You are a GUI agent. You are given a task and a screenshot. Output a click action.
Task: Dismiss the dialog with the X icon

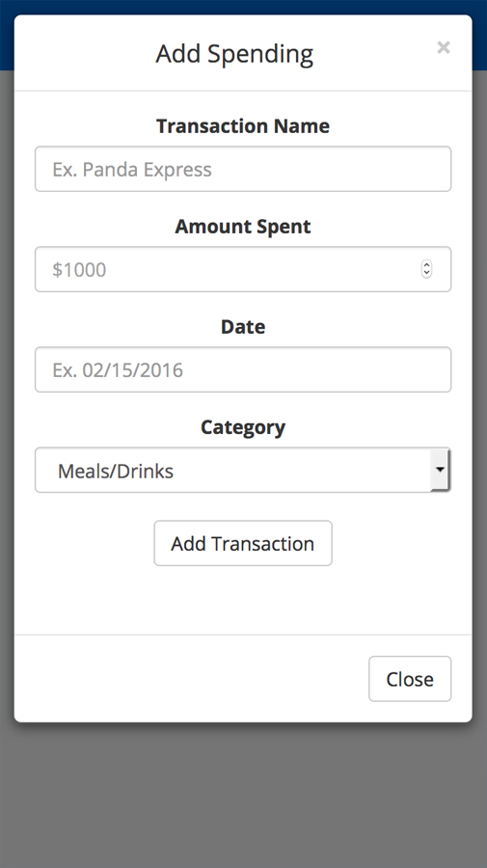(x=444, y=47)
